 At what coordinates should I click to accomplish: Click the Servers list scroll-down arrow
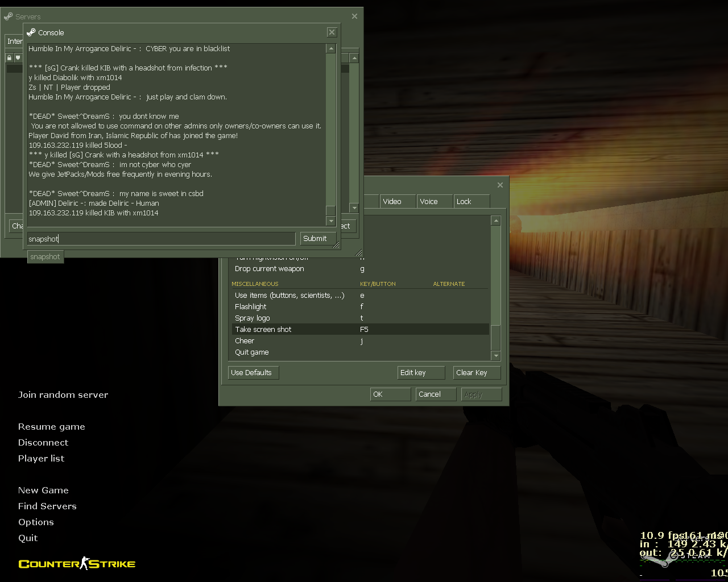354,208
